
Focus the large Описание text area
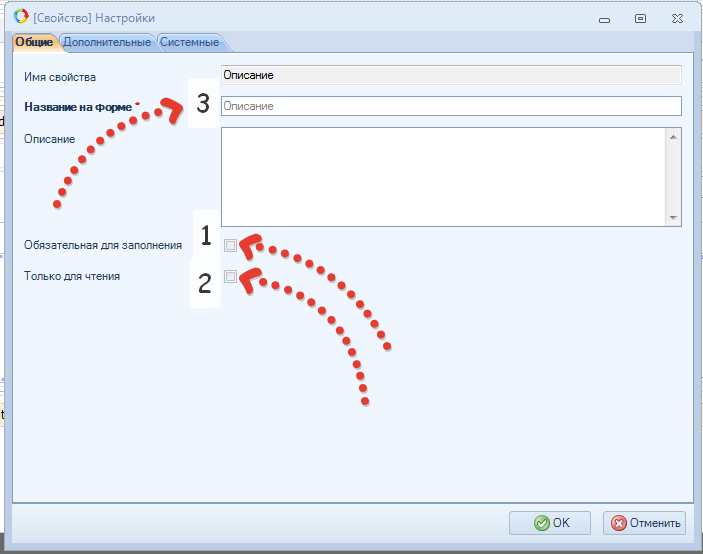tap(443, 176)
